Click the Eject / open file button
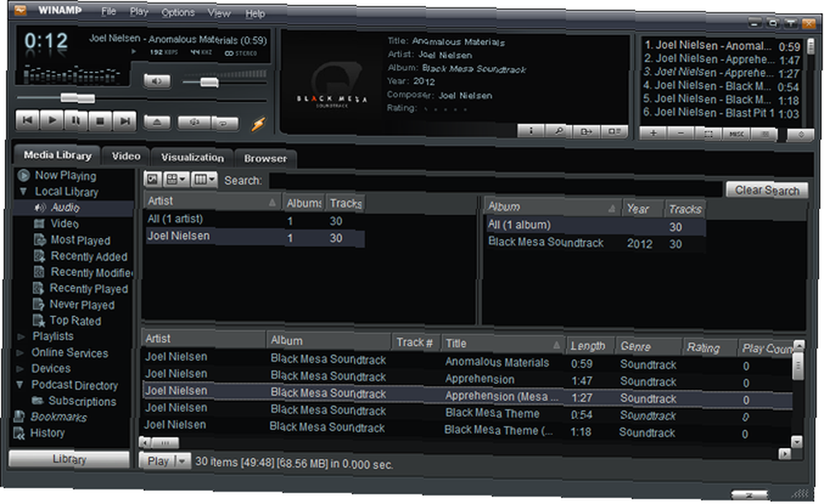 [x=157, y=123]
